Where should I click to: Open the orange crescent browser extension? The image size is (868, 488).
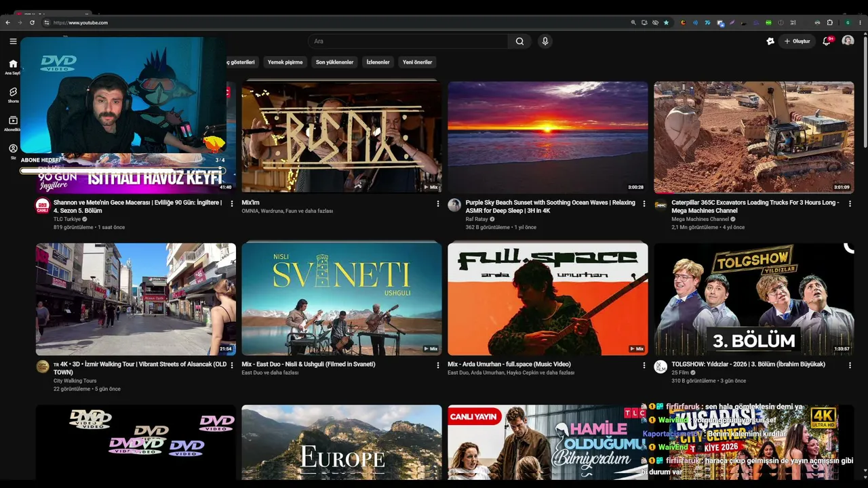683,22
